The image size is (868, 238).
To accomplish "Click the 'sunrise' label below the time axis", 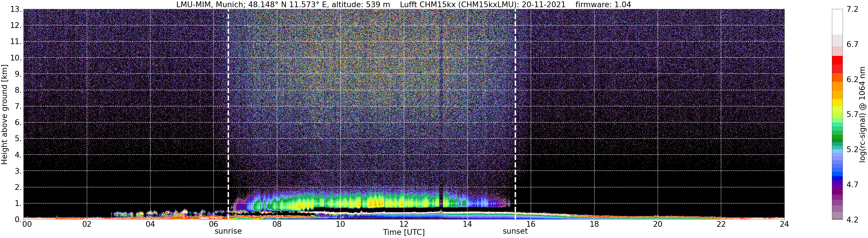I will (x=228, y=231).
